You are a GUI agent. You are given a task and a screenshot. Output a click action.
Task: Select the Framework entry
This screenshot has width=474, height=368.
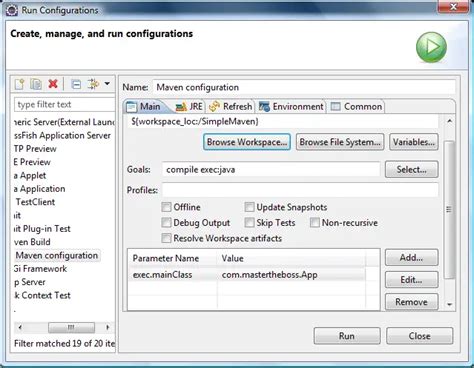point(40,269)
